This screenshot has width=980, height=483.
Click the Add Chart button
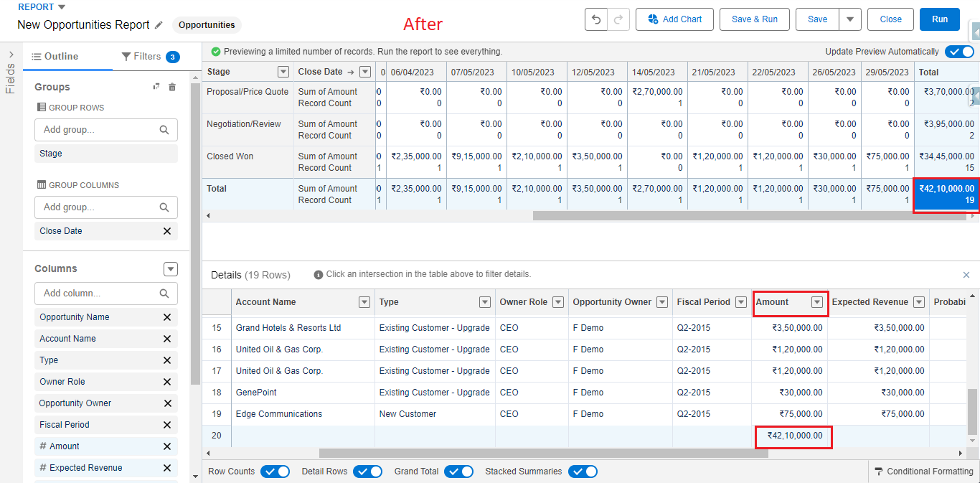[x=674, y=19]
